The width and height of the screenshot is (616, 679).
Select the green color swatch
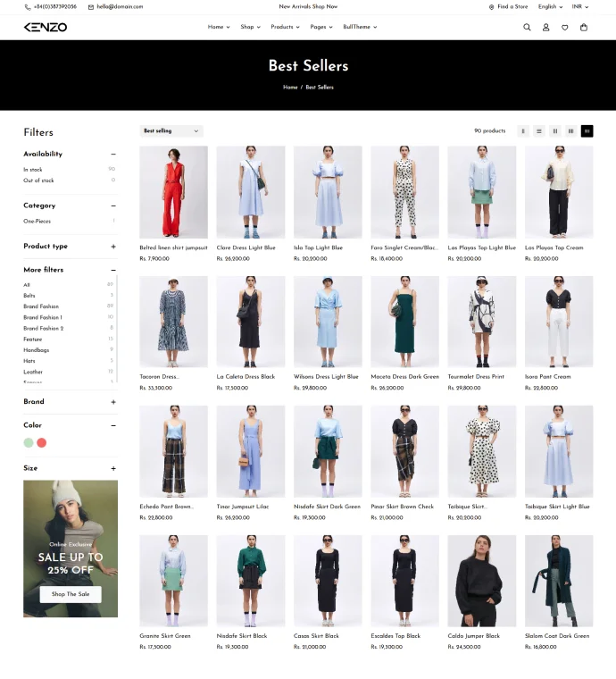click(x=29, y=442)
